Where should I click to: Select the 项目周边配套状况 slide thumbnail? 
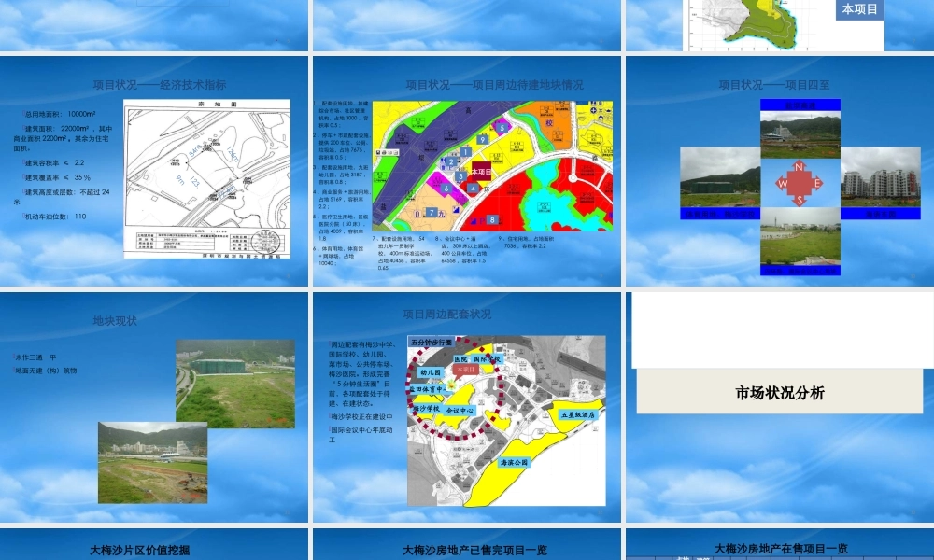click(467, 407)
